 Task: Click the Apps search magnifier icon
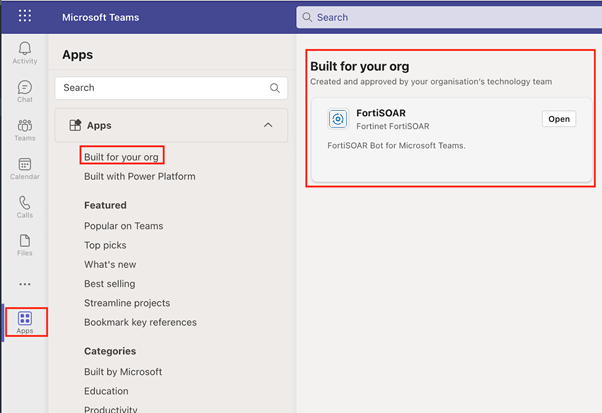click(x=275, y=88)
